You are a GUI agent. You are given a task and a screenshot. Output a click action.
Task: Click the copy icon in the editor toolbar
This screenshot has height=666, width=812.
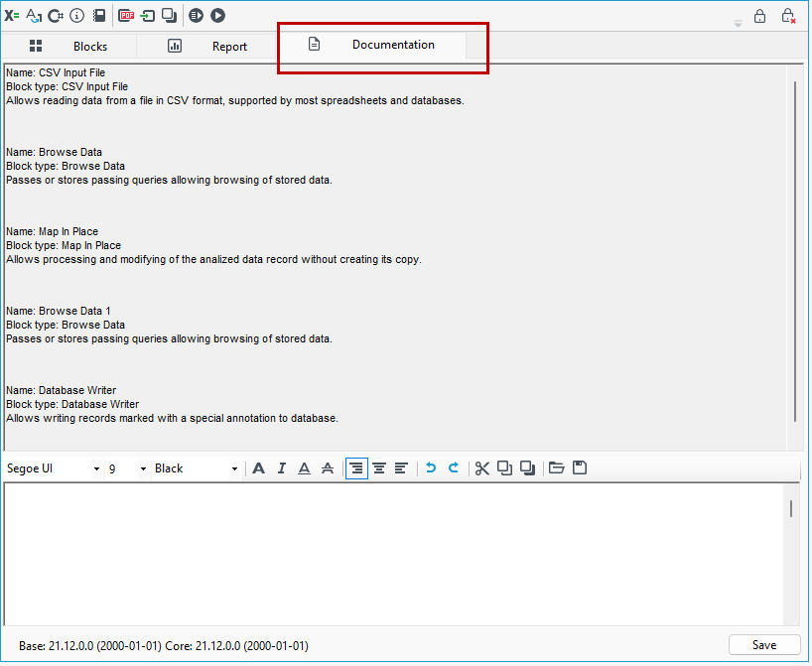pyautogui.click(x=504, y=468)
